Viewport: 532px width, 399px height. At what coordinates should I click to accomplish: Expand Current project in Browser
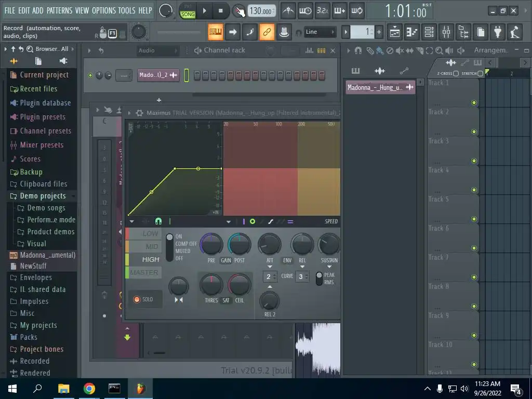[44, 75]
